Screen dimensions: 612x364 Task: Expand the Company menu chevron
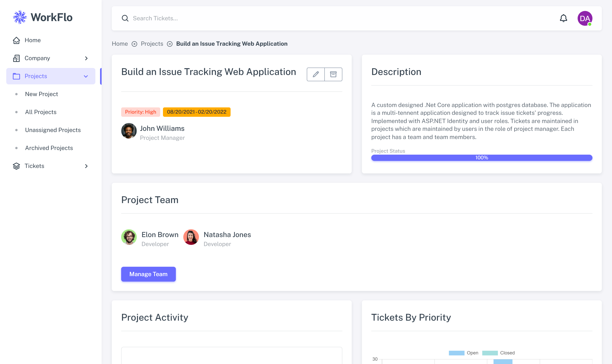pos(86,58)
